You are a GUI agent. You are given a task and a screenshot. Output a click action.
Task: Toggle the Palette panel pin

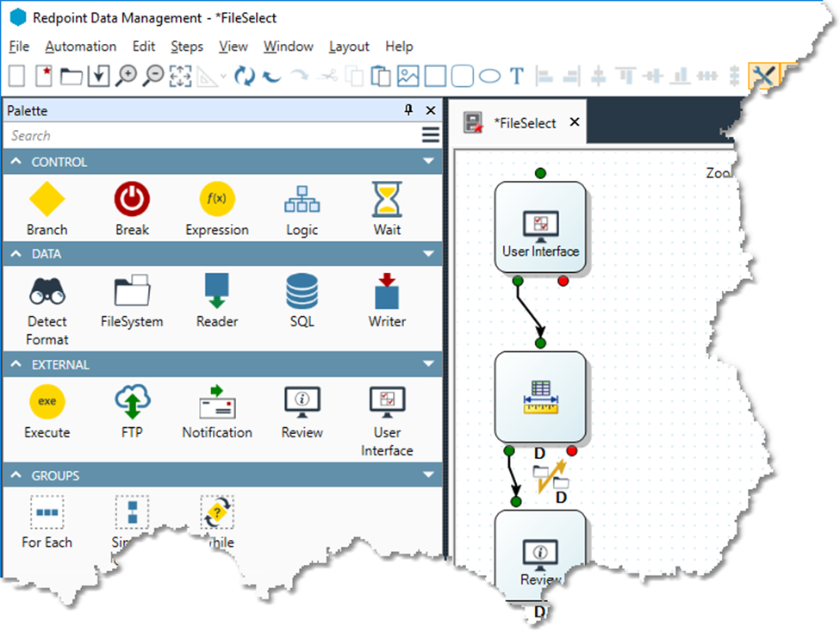tap(409, 110)
